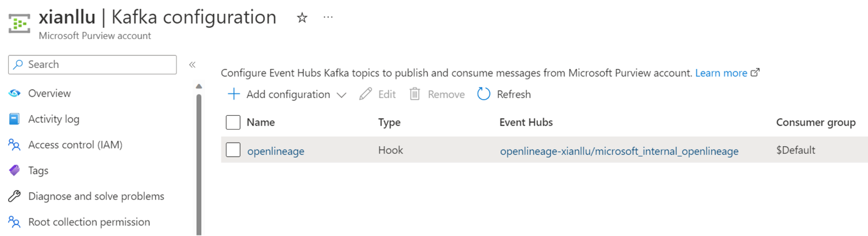Select all rows with header checkbox

click(x=233, y=123)
